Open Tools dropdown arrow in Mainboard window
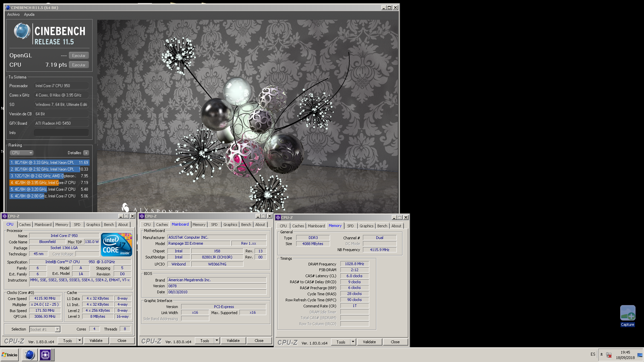 click(x=217, y=341)
